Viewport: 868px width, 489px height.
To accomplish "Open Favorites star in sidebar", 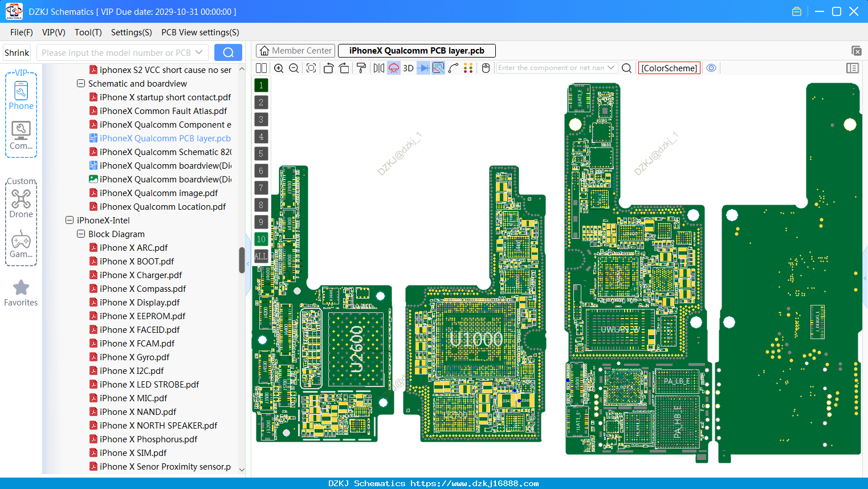I will pos(21,294).
